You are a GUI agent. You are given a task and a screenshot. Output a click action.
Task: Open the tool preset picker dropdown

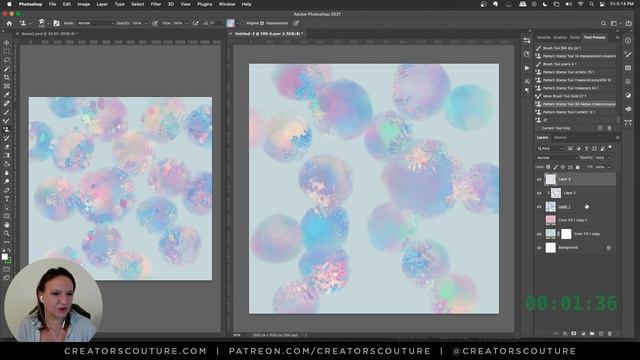tap(29, 23)
